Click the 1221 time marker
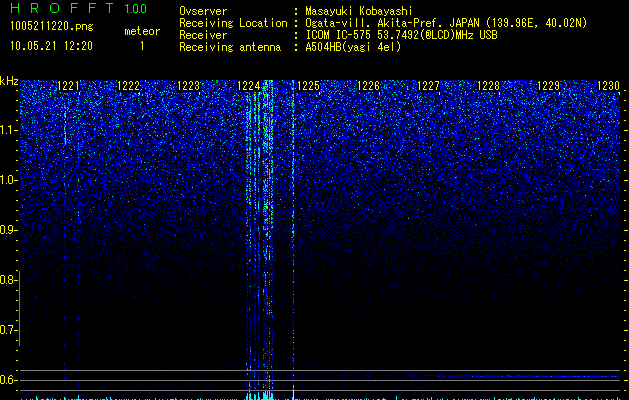The width and height of the screenshot is (629, 400). pos(69,86)
